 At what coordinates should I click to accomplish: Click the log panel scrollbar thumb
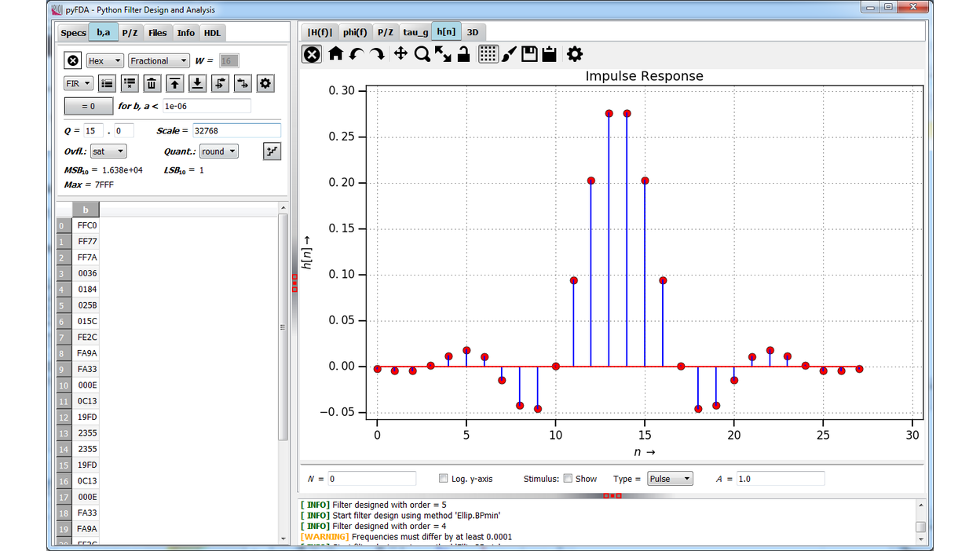[x=921, y=527]
